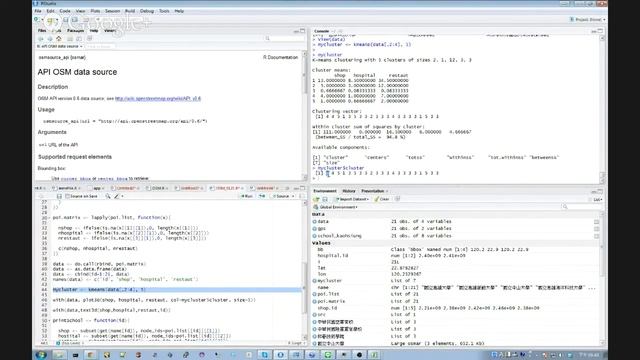
Task: Switch to the app editor tab
Action: click(97, 188)
